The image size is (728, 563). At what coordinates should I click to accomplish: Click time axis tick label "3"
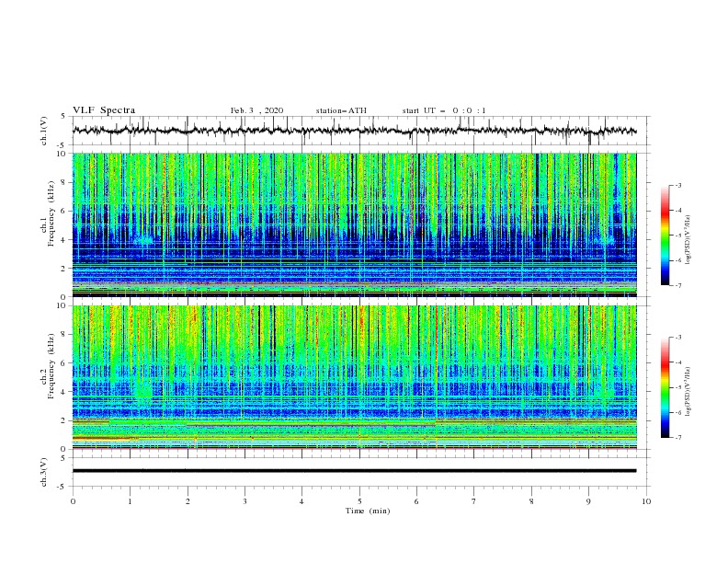pos(245,501)
